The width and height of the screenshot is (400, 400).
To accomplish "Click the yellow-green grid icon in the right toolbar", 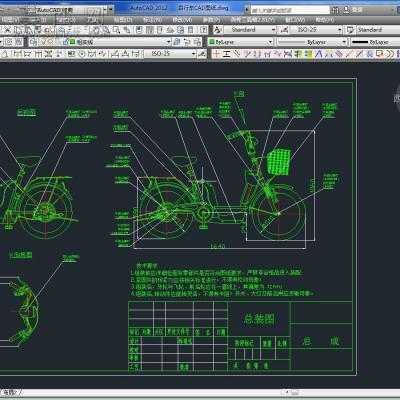I will 309,54.
